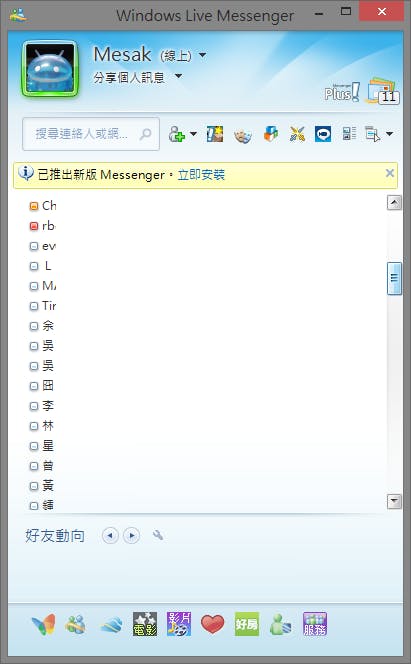This screenshot has height=664, width=411.
Task: Click the red heart icon
Action: click(212, 624)
